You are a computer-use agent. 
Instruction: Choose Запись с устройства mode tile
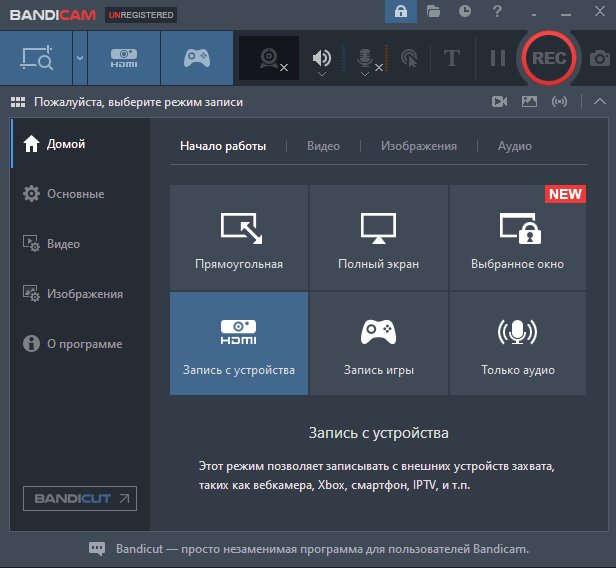(239, 343)
